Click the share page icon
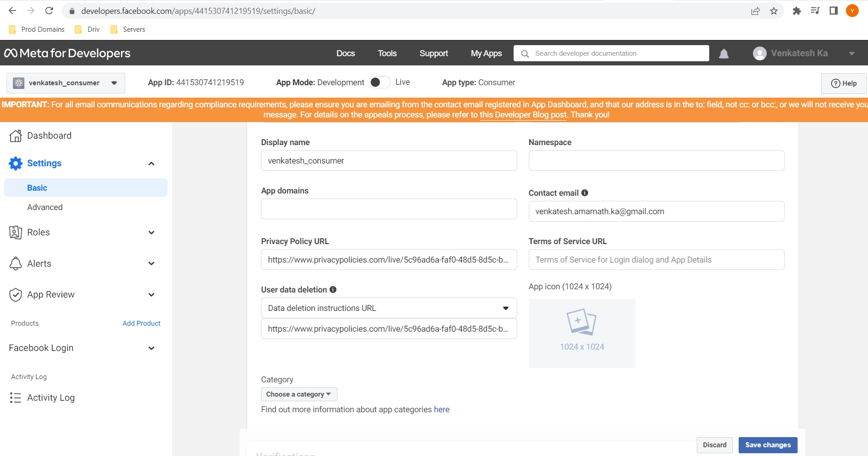The height and width of the screenshot is (456, 868). pyautogui.click(x=755, y=11)
